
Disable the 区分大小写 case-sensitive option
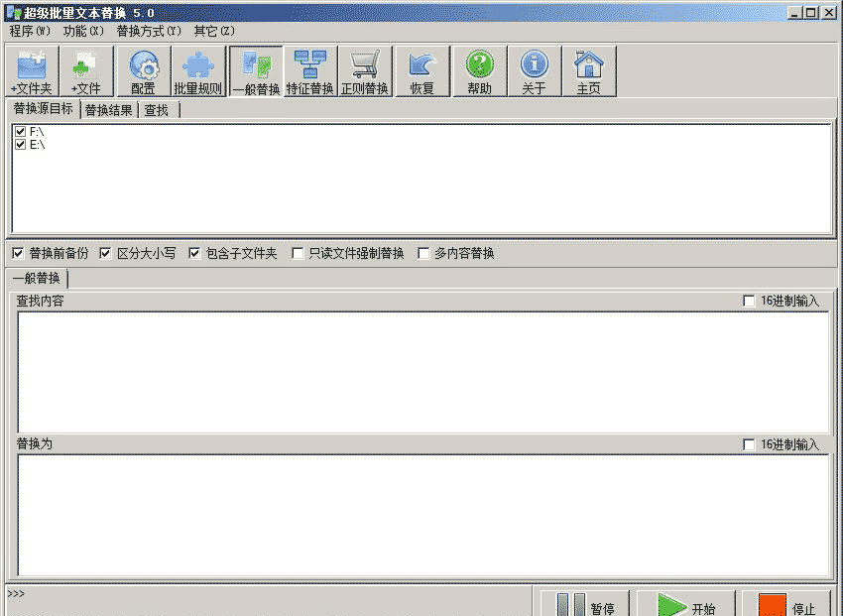pyautogui.click(x=105, y=253)
